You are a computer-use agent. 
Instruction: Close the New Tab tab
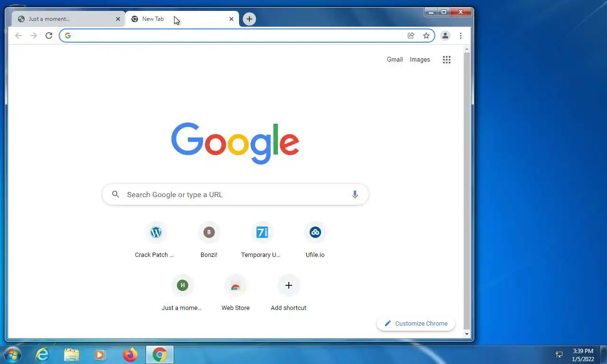pos(231,19)
